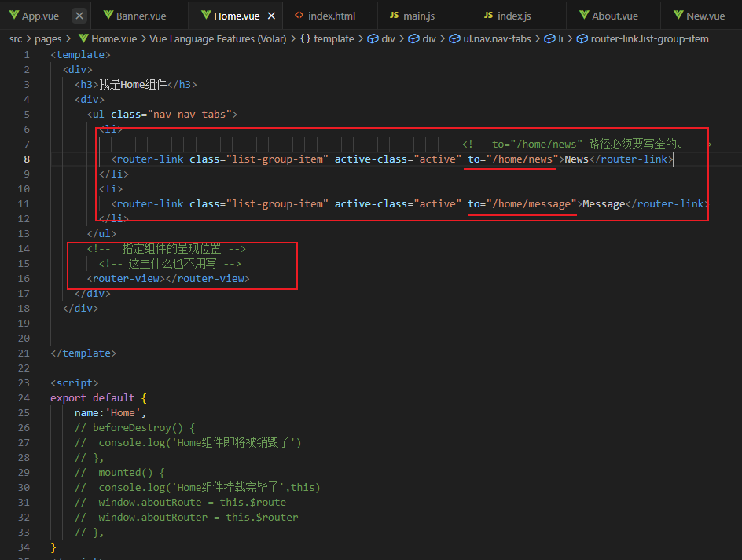Click the to="/home/message" attribute
742x560 pixels.
coord(523,204)
